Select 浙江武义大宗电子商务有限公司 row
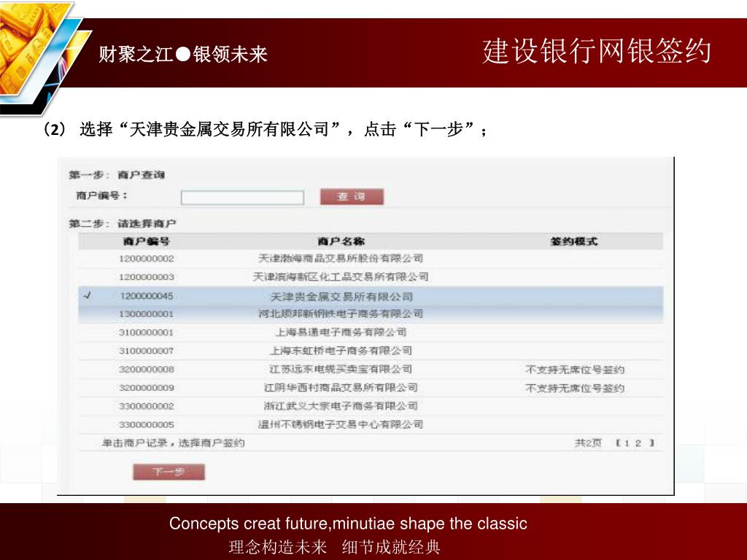Viewport: 747px width, 560px height. coord(371,406)
